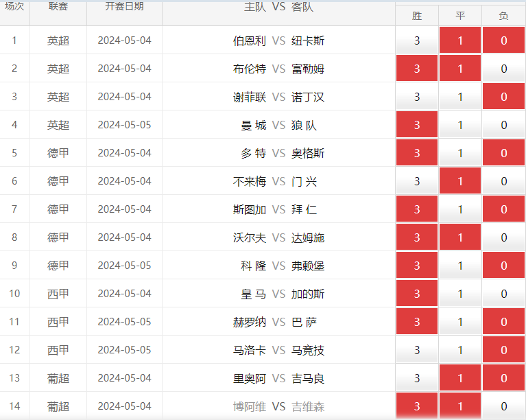This screenshot has width=526, height=420.
Task: Click the 皇马 VS 加的斯 match row
Action: tap(263, 294)
